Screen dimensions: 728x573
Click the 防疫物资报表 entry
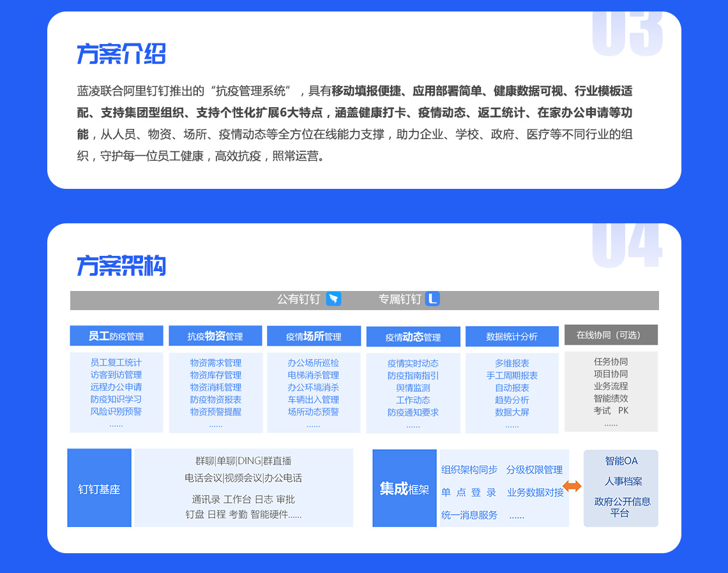(216, 399)
